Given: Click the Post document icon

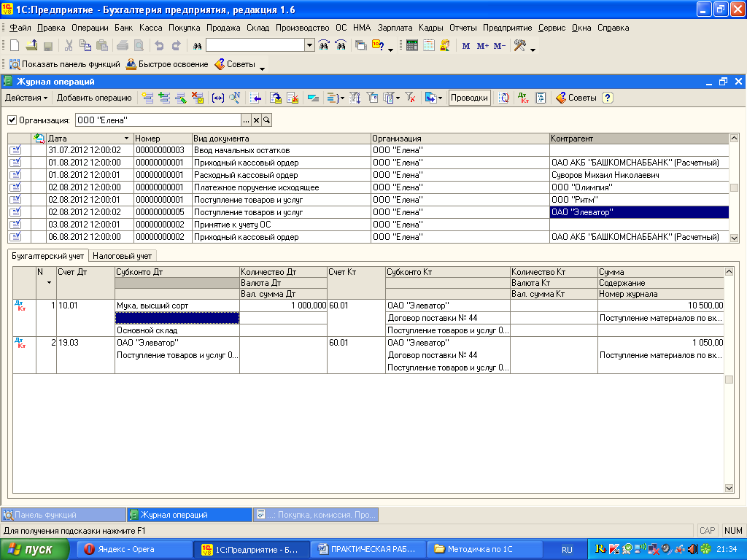Looking at the screenshot, I should click(276, 98).
